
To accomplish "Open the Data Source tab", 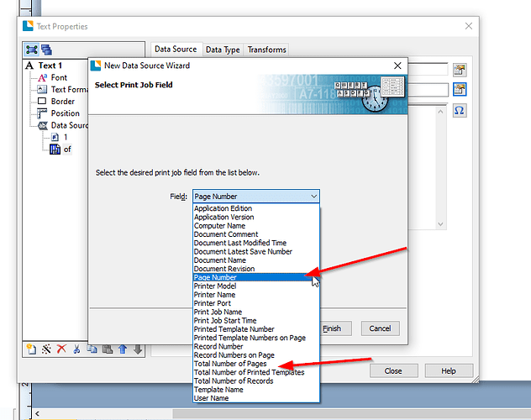I will 176,50.
